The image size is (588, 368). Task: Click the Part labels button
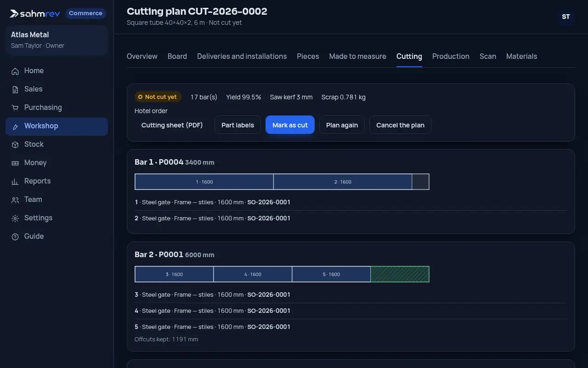click(237, 125)
